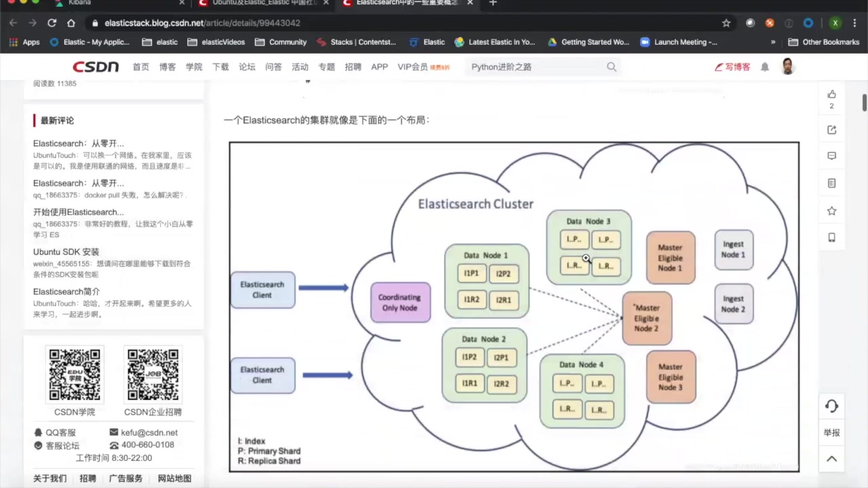Click the mobile phone icon in sidebar
This screenshot has width=868, height=488.
tap(832, 237)
